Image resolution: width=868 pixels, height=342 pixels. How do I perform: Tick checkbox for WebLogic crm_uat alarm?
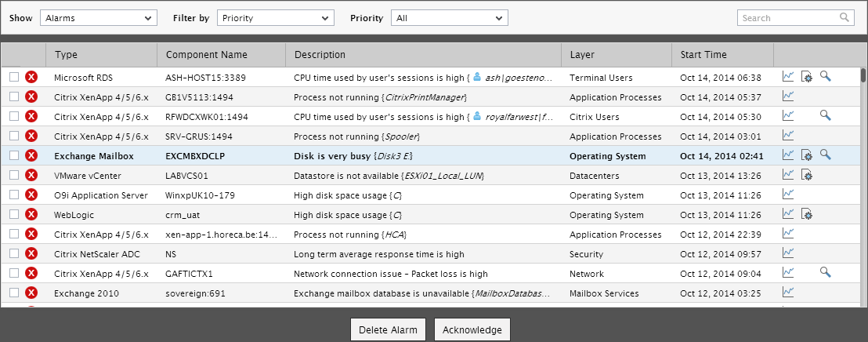tap(14, 214)
